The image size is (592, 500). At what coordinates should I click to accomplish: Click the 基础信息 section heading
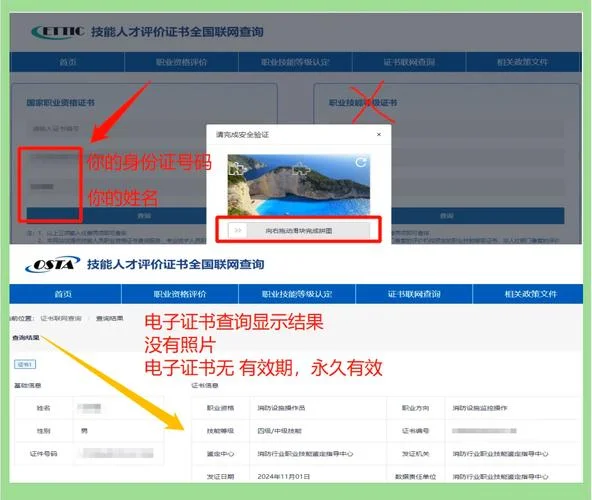[28, 386]
